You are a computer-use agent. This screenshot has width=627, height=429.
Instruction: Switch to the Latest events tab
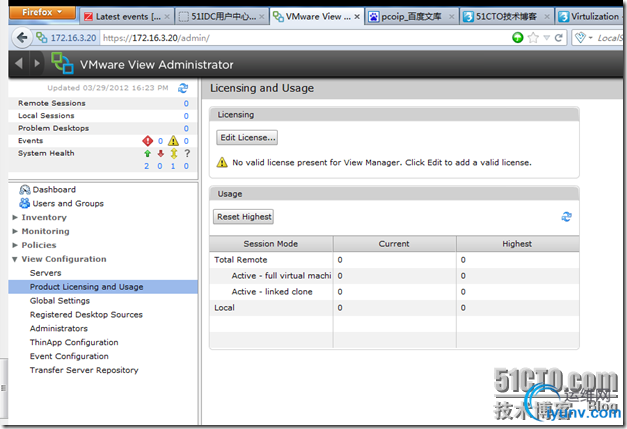[127, 17]
